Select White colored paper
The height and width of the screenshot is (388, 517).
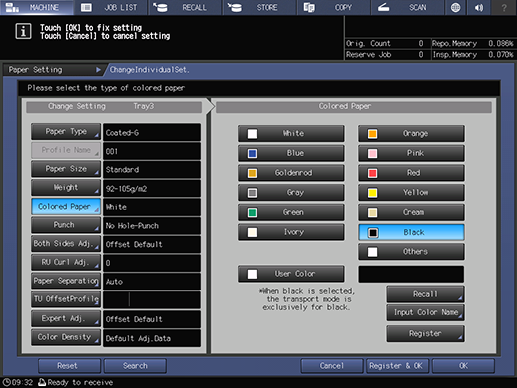pos(291,133)
